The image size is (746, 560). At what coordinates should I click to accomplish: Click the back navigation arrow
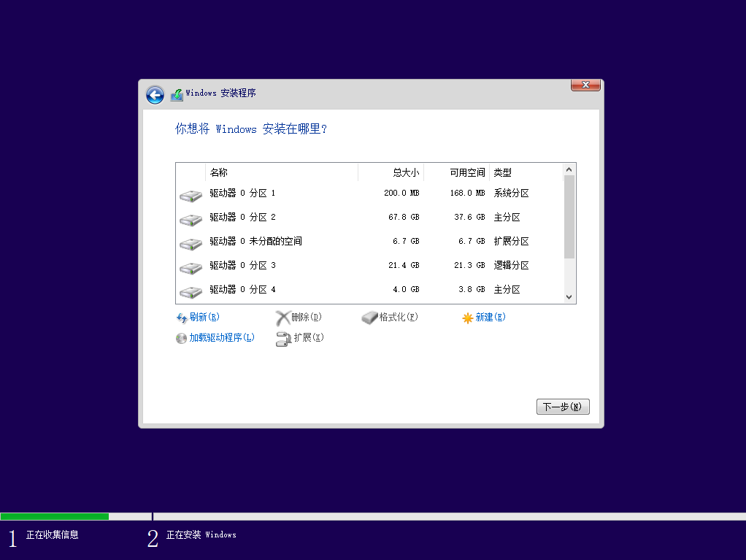[154, 95]
